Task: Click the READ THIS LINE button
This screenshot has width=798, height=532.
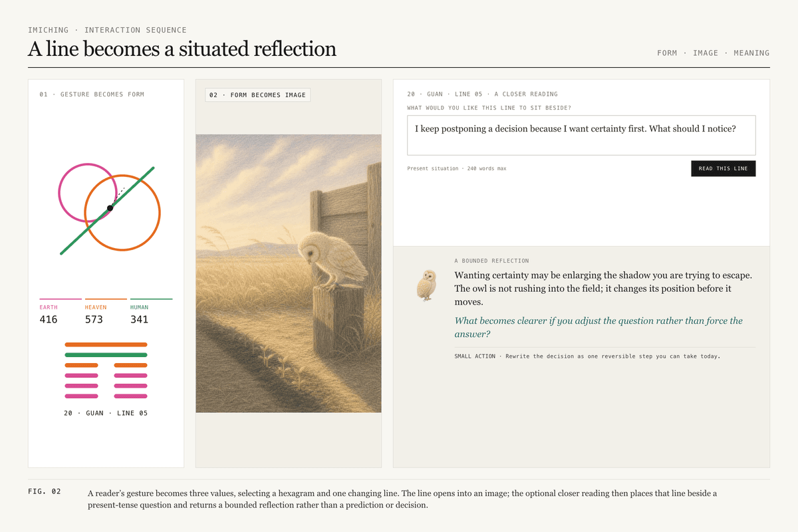Action: point(723,168)
